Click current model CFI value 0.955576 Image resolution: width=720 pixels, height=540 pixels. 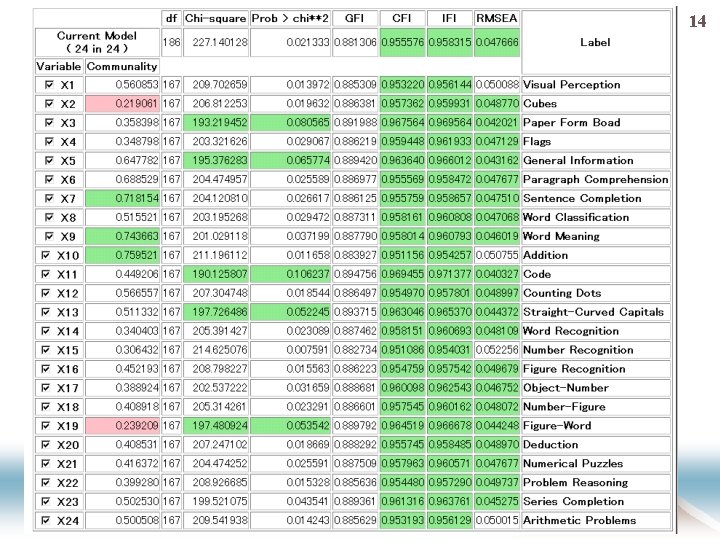[x=402, y=42]
